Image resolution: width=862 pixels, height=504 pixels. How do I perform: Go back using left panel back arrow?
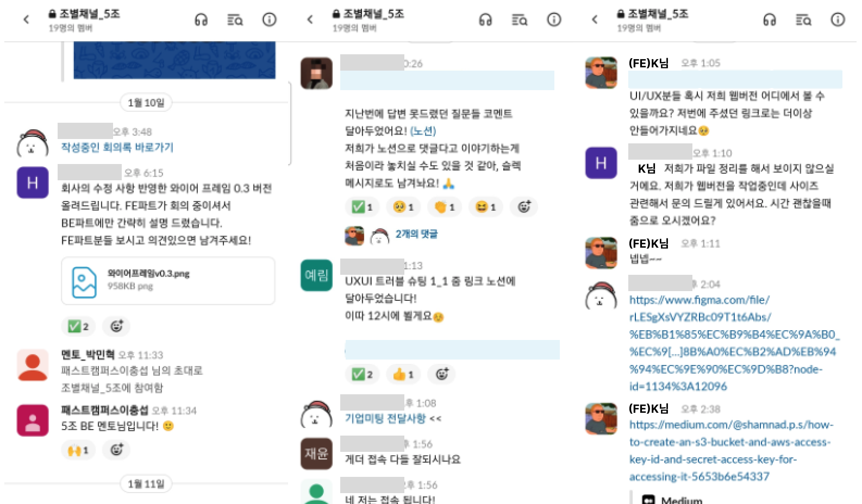pos(26,20)
